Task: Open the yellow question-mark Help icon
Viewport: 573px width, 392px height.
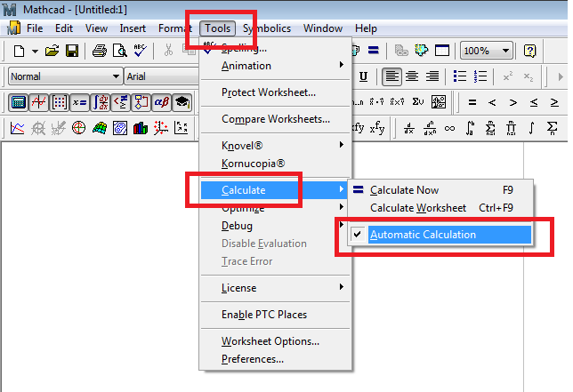Action: point(530,51)
